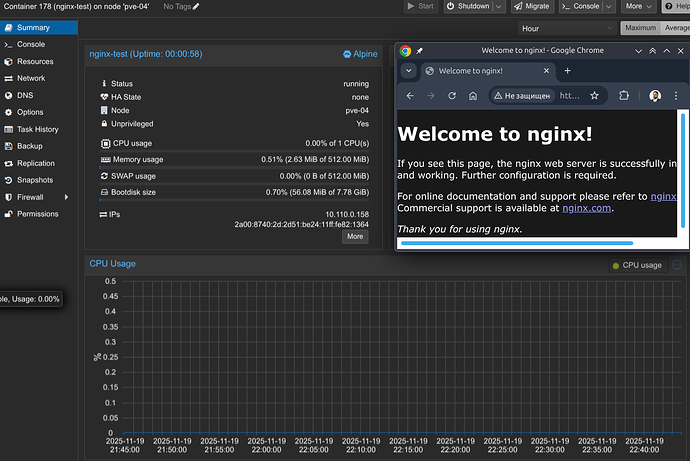Open the Snapshots section in sidebar
Screen dimensions: 690x461
[36, 180]
